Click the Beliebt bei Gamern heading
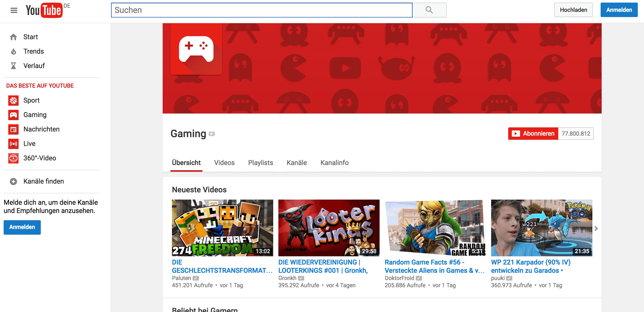This screenshot has height=312, width=644. pyautogui.click(x=205, y=309)
